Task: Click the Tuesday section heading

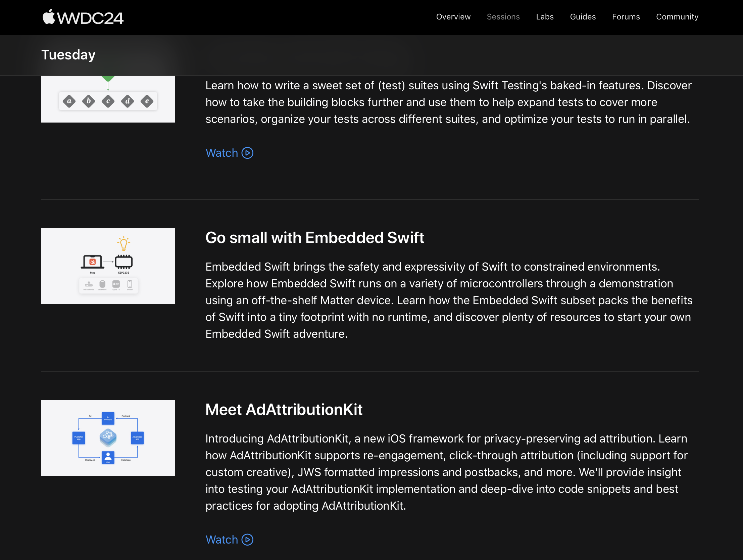Action: [x=68, y=55]
